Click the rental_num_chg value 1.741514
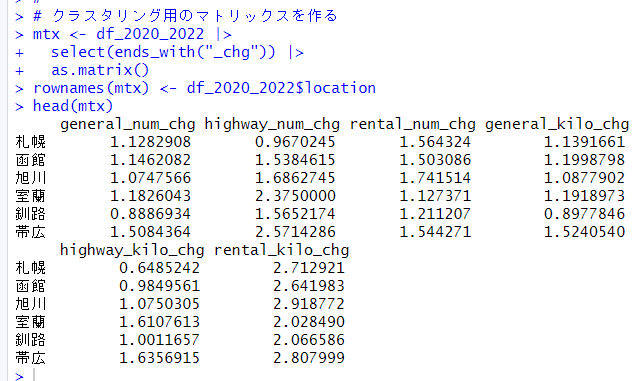632x381 pixels. [435, 178]
